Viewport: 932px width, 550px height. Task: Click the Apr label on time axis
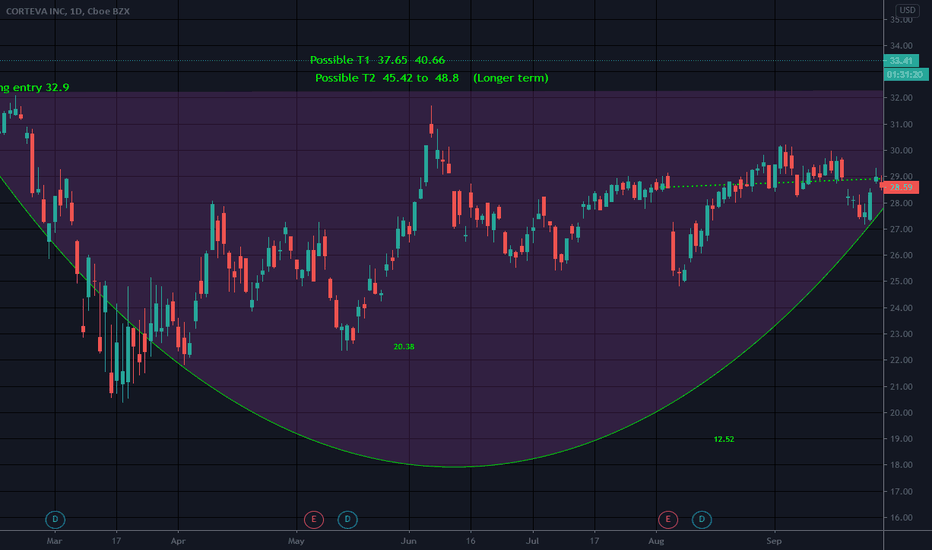point(178,541)
